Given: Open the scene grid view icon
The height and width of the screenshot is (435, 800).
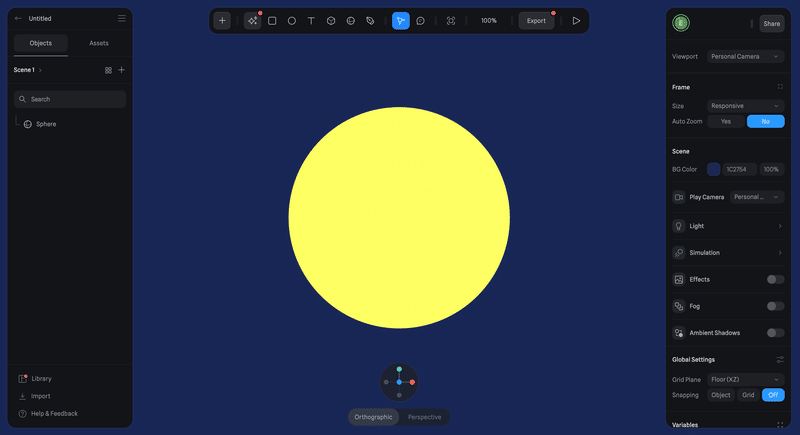Looking at the screenshot, I should [x=108, y=70].
